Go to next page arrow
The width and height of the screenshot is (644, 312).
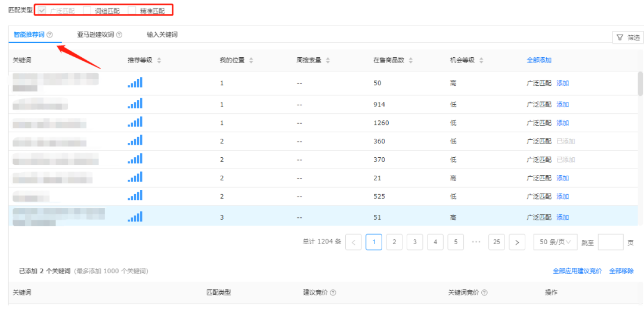point(516,242)
